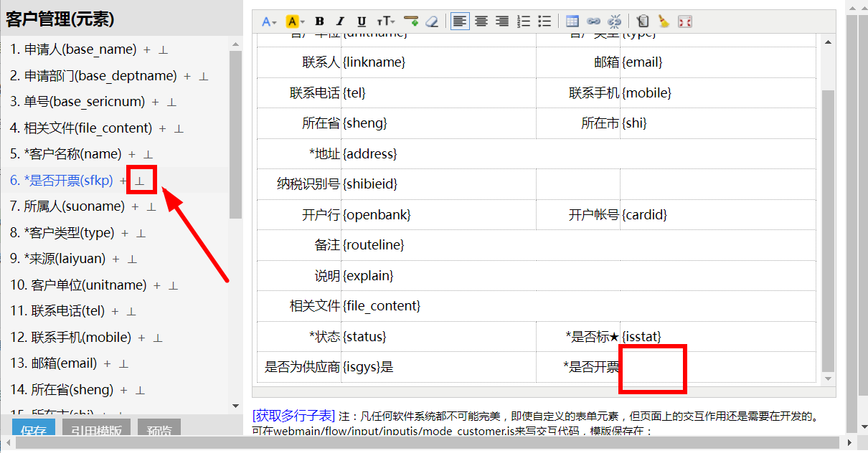Viewport: 868px width, 453px height.
Task: Click the ⊥ icon beside 联系电话(tel)
Action: click(x=131, y=312)
